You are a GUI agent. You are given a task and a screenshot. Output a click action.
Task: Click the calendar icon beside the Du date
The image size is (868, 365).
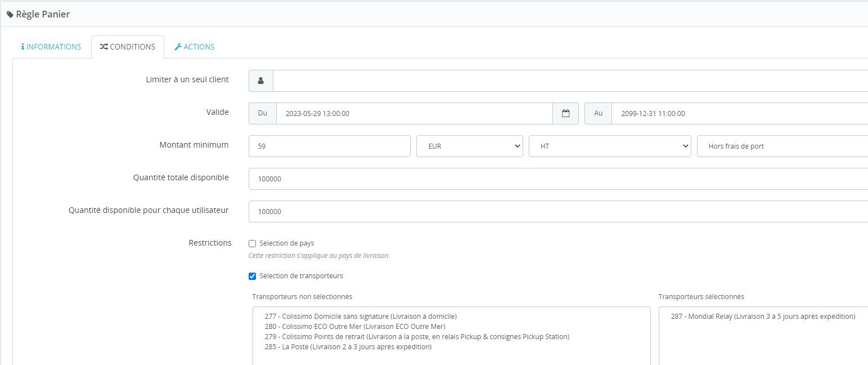click(x=566, y=113)
